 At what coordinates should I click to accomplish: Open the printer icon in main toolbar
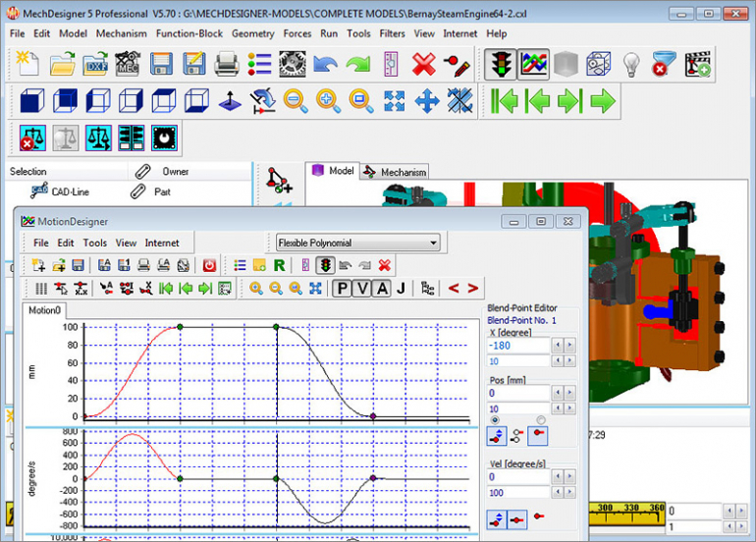(x=227, y=65)
